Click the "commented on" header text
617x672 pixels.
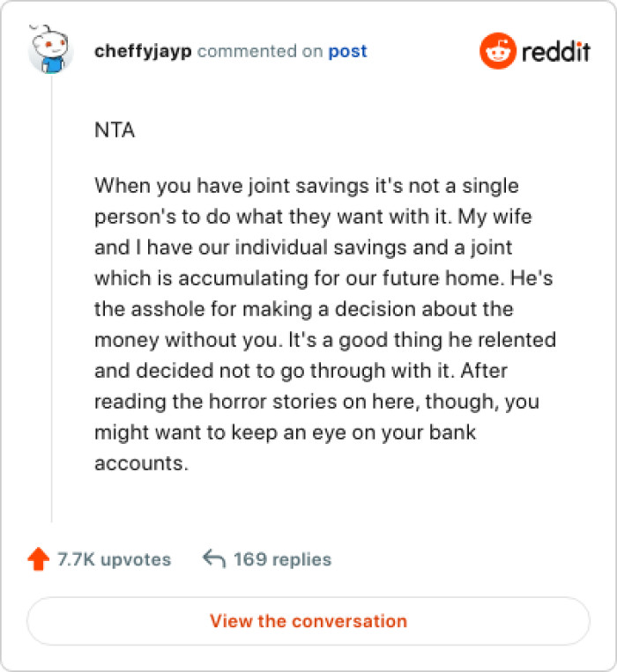[x=260, y=51]
